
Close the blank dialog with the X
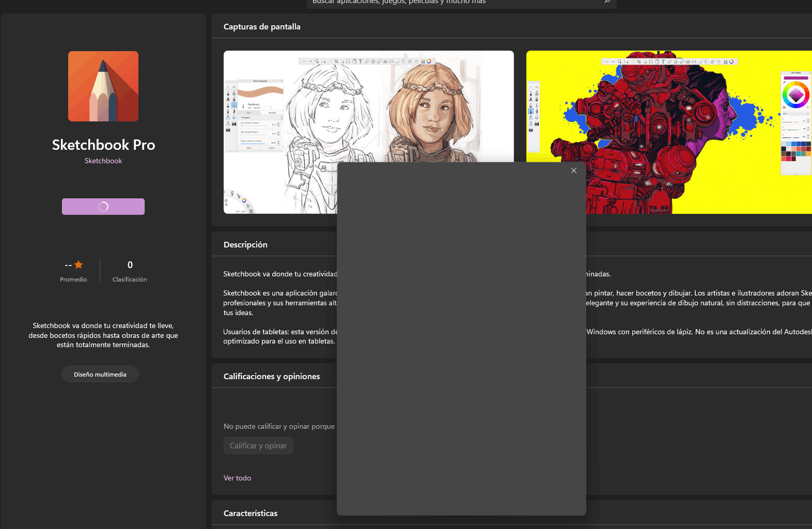573,170
